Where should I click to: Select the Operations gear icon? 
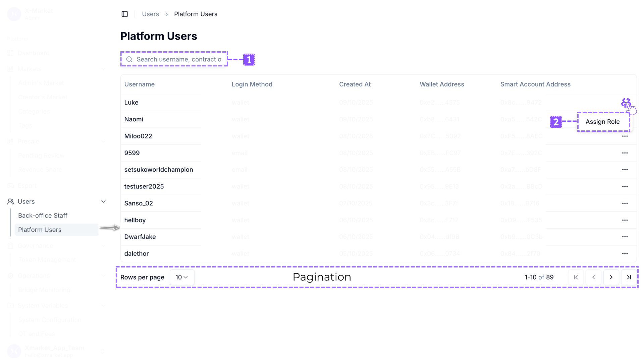pyautogui.click(x=10, y=276)
